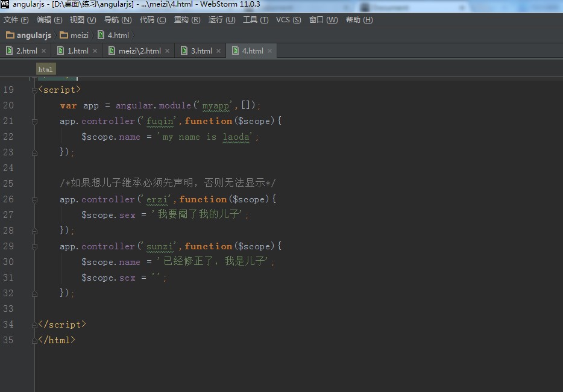The height and width of the screenshot is (392, 563).
Task: Open the 运行 (U) menu
Action: (x=222, y=20)
